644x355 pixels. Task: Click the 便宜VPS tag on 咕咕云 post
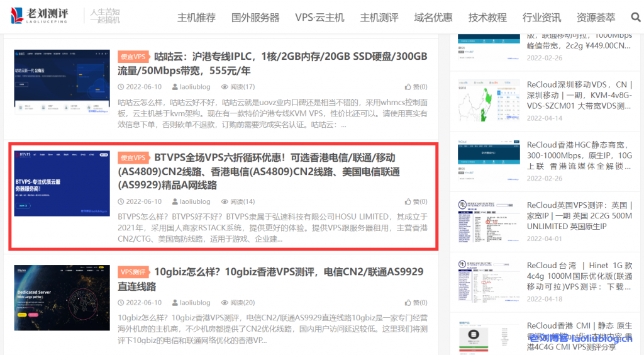click(x=133, y=57)
